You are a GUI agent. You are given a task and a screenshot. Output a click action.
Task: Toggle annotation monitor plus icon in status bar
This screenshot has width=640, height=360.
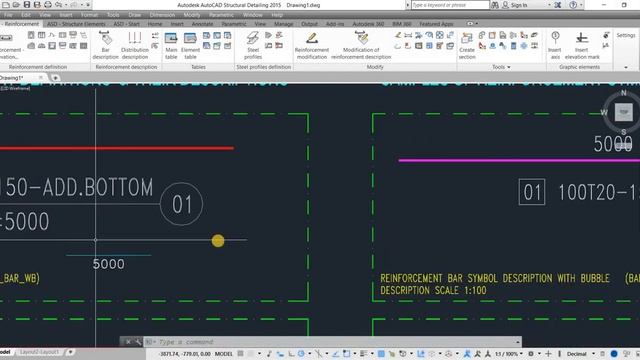(x=548, y=353)
